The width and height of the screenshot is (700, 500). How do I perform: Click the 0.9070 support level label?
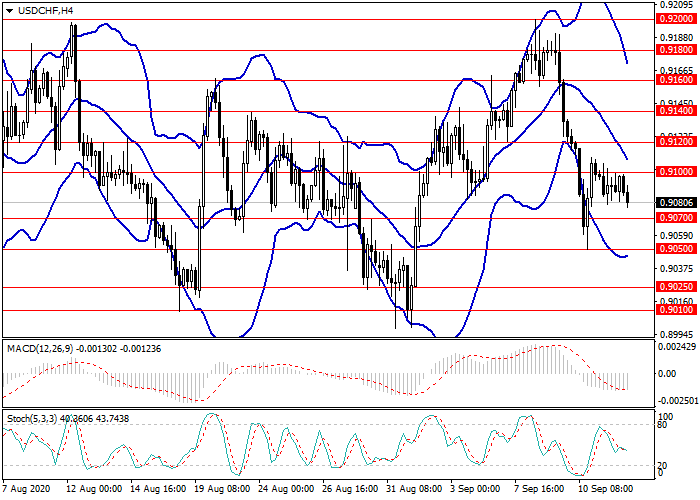[669, 217]
